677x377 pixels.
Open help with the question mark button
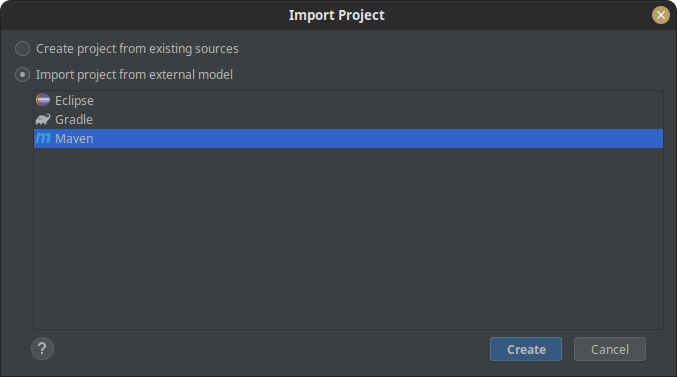tap(42, 348)
